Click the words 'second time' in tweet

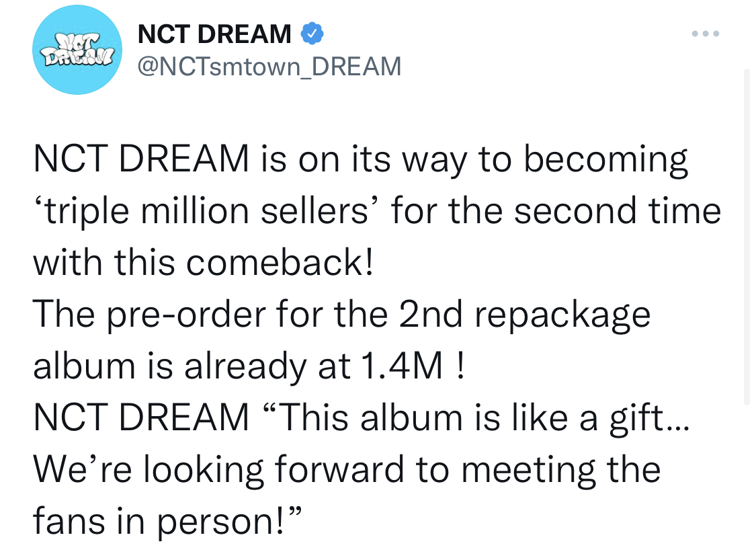coord(617,211)
